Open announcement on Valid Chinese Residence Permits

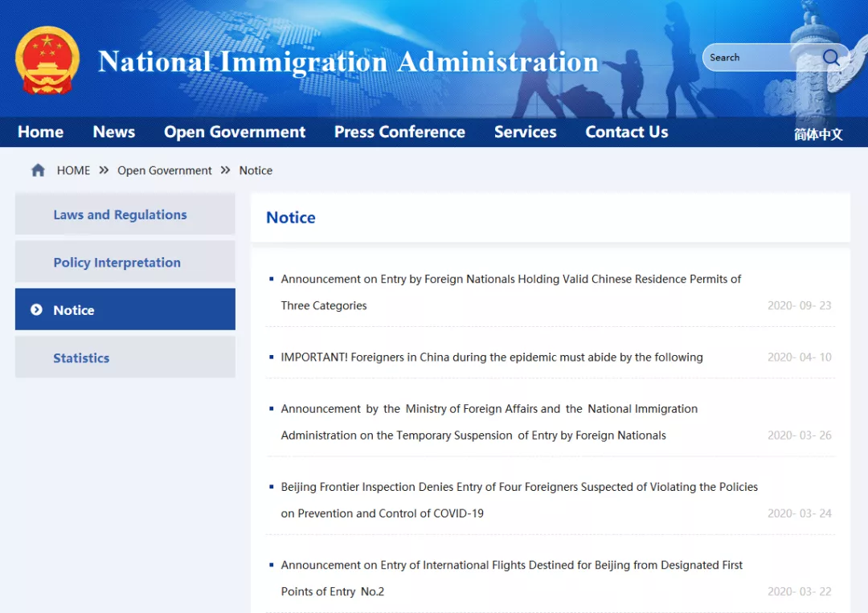tap(510, 280)
